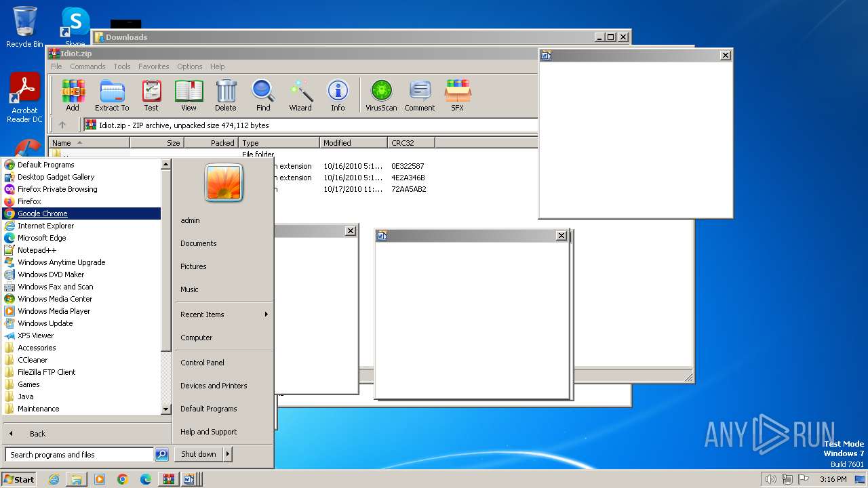Viewport: 868px width, 488px height.
Task: Open the Tools menu
Action: (122, 66)
